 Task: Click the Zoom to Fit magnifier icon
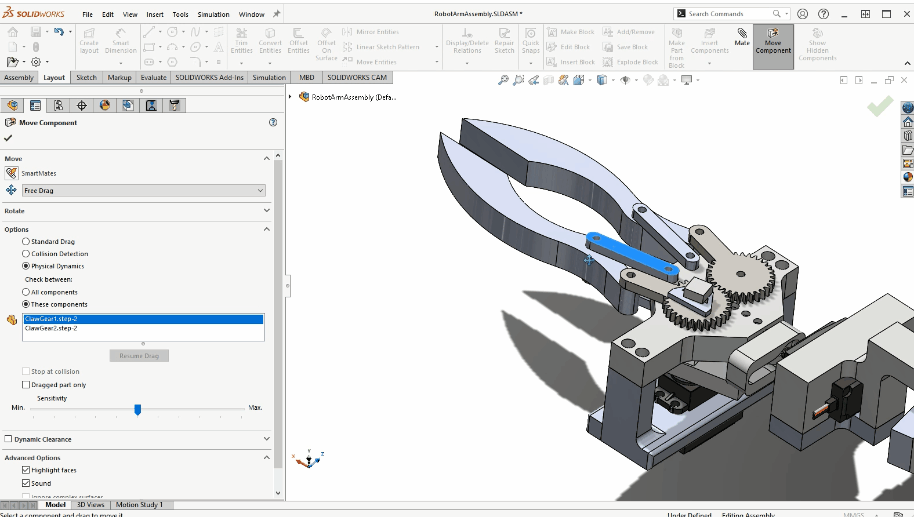[x=503, y=80]
